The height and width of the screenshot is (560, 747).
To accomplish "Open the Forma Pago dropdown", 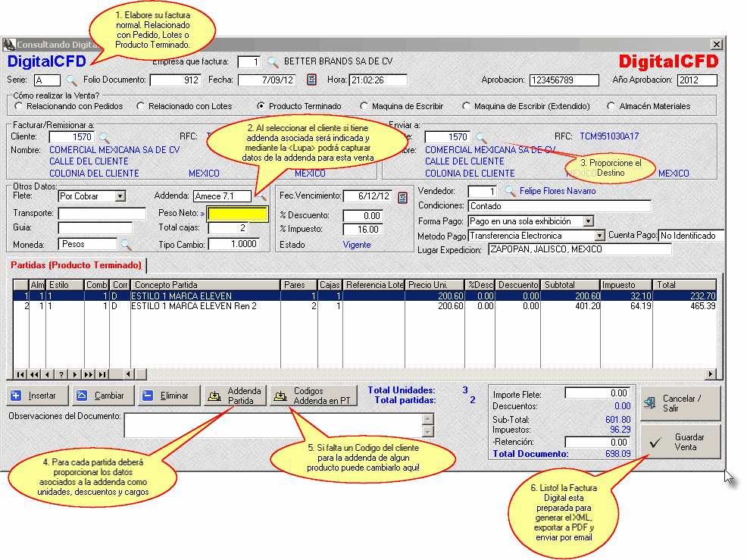I will coord(589,221).
